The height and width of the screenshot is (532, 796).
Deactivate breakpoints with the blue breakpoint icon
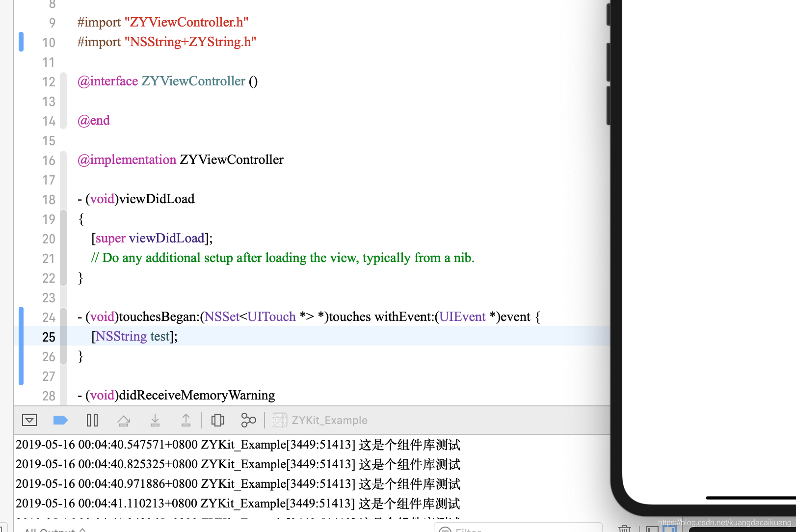(60, 420)
